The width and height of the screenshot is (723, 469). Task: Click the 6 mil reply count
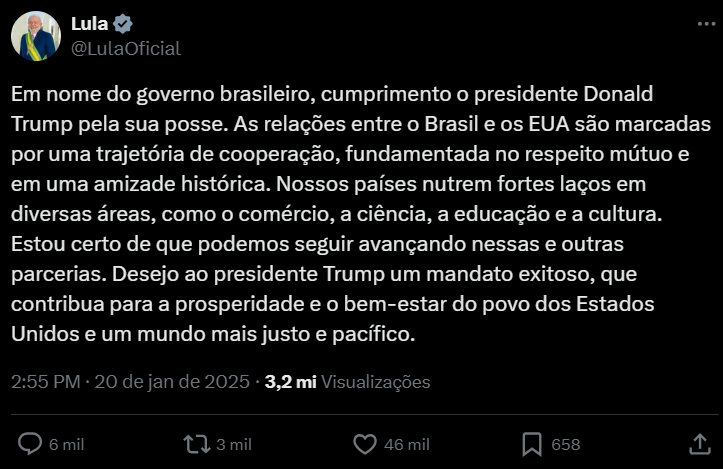[x=66, y=444]
